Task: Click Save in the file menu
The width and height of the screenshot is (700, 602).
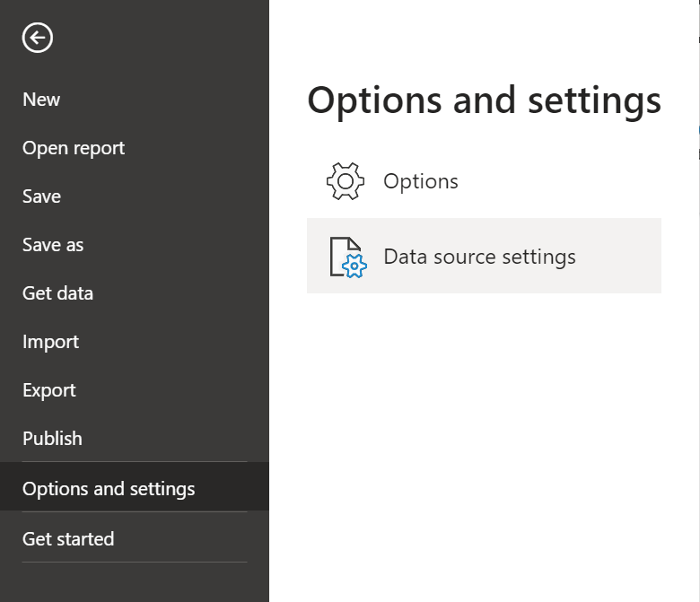Action: [41, 196]
